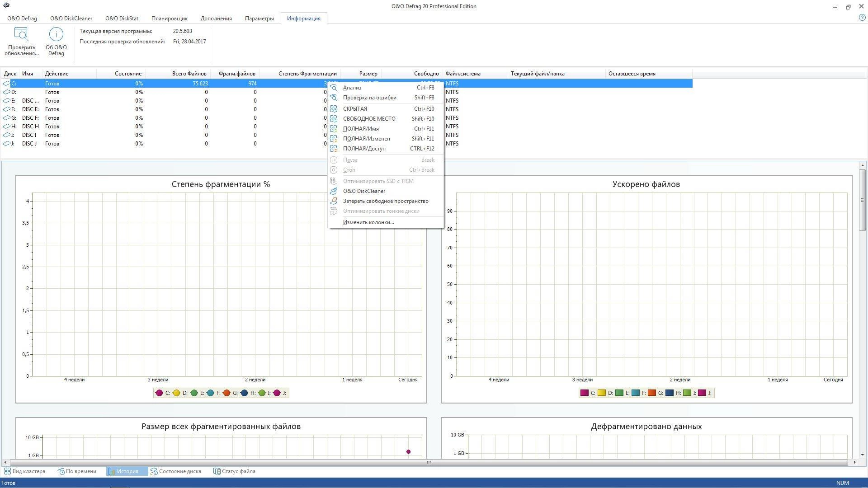This screenshot has width=868, height=488.
Task: Select the drive J: disk icon
Action: tap(6, 144)
